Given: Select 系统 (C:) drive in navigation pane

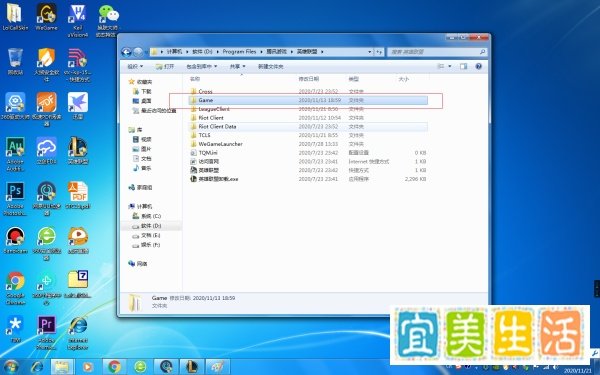Looking at the screenshot, I should click(151, 216).
